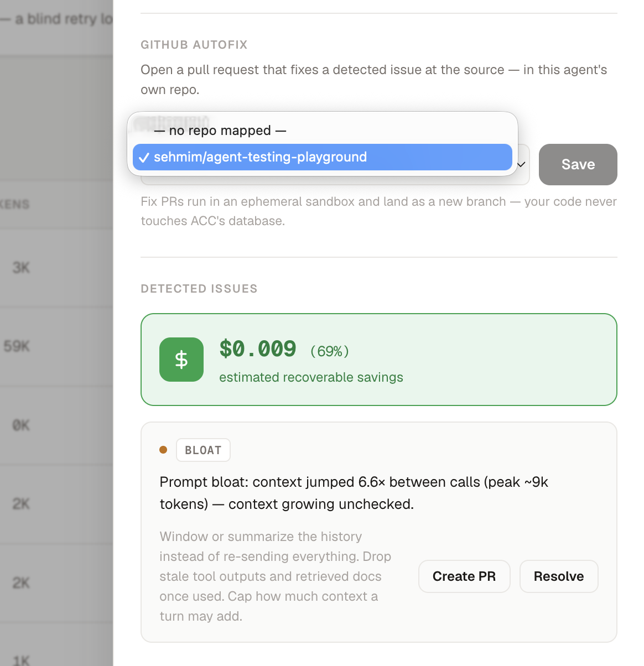
Task: Resolve the prompt bloat issue
Action: pyautogui.click(x=559, y=576)
